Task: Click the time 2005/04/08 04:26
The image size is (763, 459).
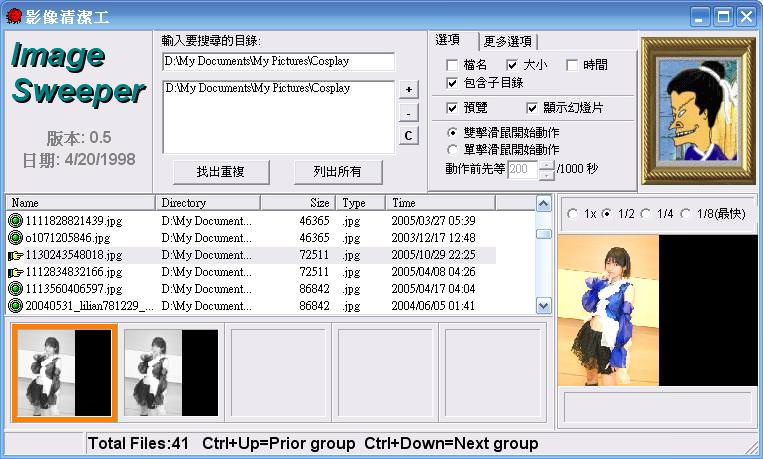Action: pyautogui.click(x=433, y=272)
